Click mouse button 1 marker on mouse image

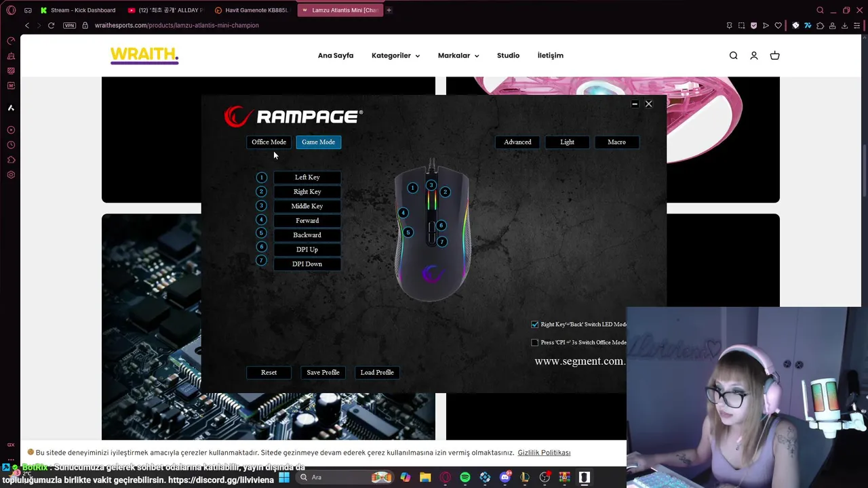[x=412, y=188]
